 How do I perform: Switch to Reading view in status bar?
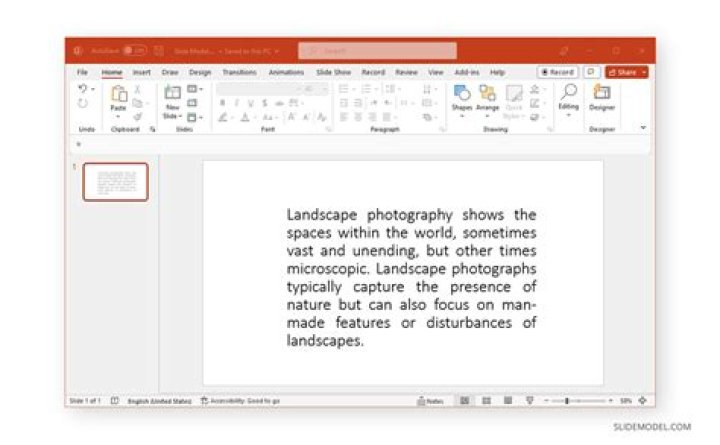(508, 401)
